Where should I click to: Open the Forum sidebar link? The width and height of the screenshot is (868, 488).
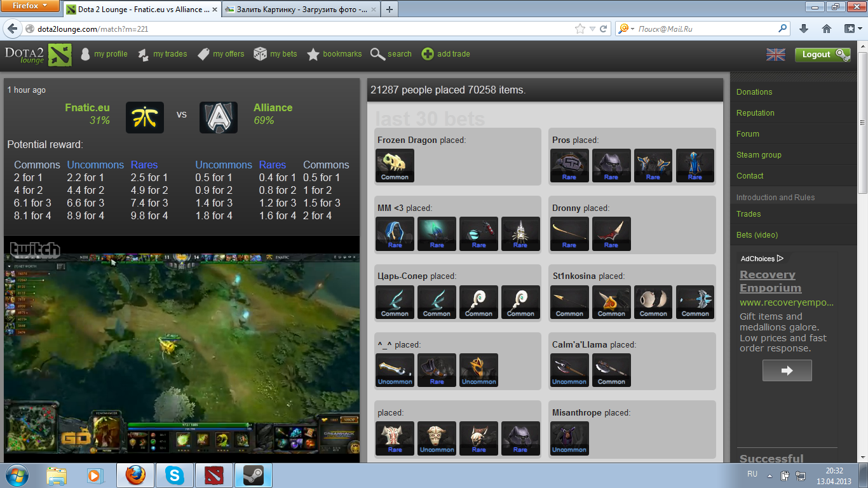point(748,134)
